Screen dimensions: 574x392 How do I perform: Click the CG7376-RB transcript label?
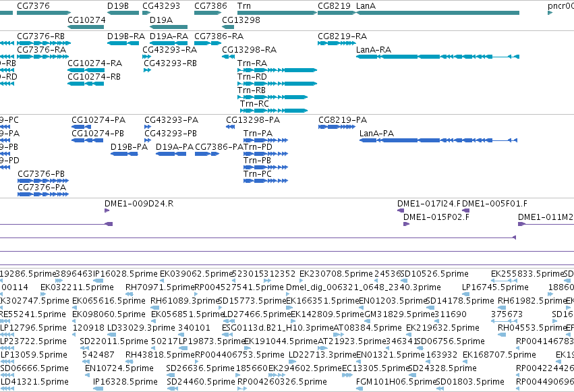tap(41, 36)
